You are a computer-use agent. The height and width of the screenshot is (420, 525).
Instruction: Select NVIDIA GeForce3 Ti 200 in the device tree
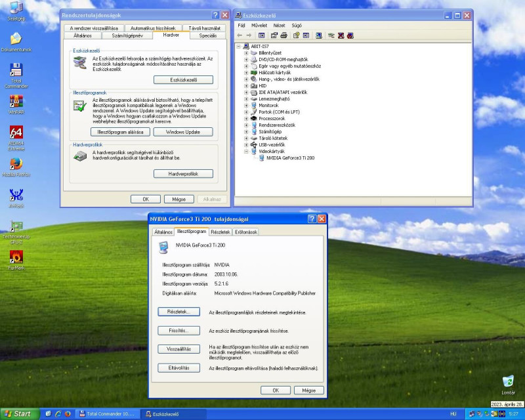[x=290, y=158]
